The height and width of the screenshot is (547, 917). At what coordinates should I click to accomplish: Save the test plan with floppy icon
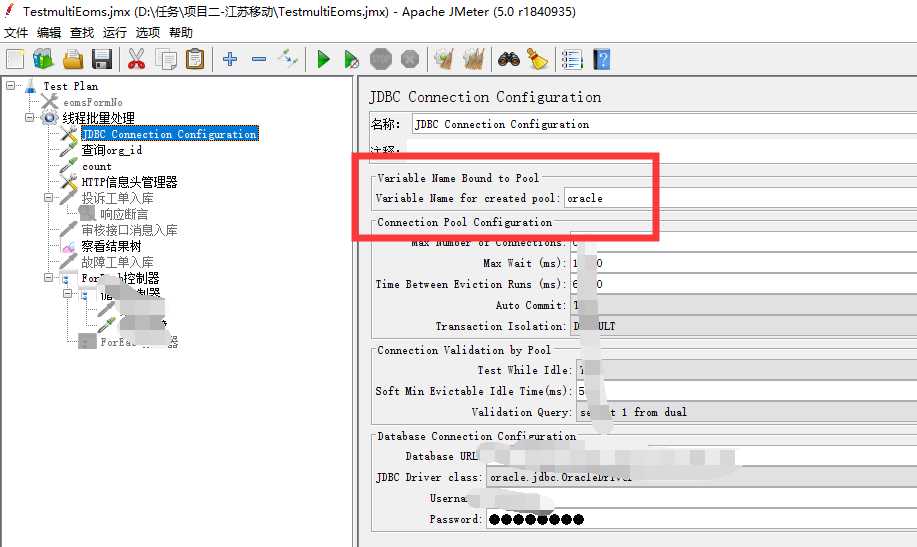click(x=102, y=59)
